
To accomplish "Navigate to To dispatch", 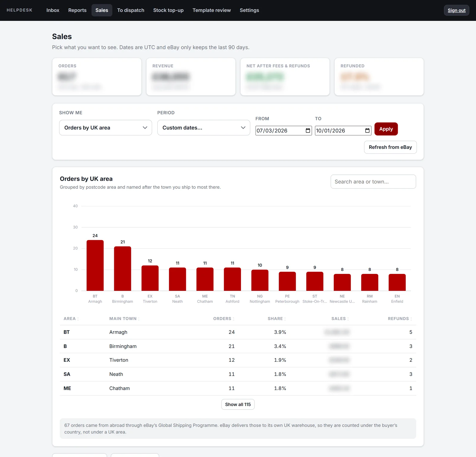I will 131,10.
